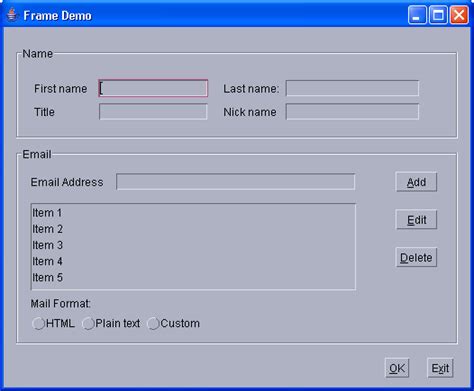Click the Exit button
474x391 pixels.
[x=440, y=368]
